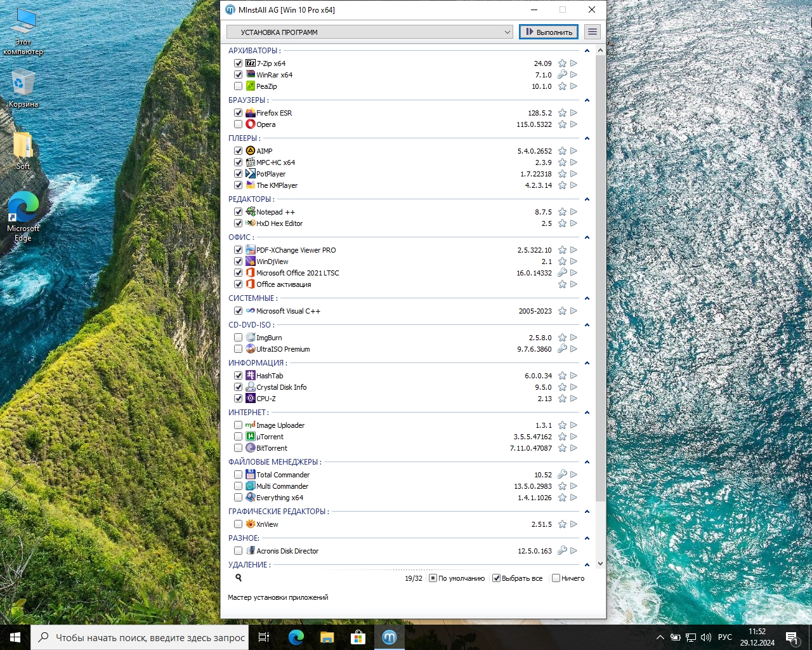
Task: Click the ГРАФИЧЕСКИЕ РЕДАКТОРЫ category header
Action: pyautogui.click(x=278, y=512)
